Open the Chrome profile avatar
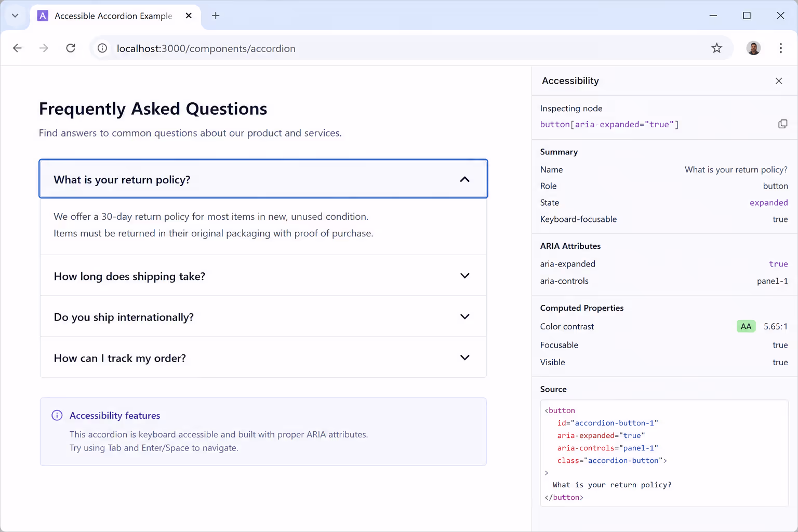The width and height of the screenshot is (798, 532). click(x=753, y=48)
